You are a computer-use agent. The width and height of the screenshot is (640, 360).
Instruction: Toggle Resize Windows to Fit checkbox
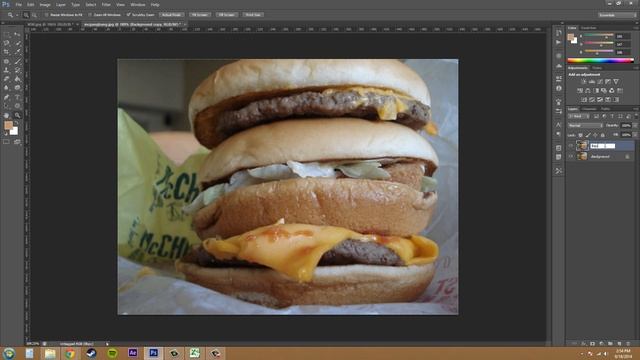coord(47,15)
